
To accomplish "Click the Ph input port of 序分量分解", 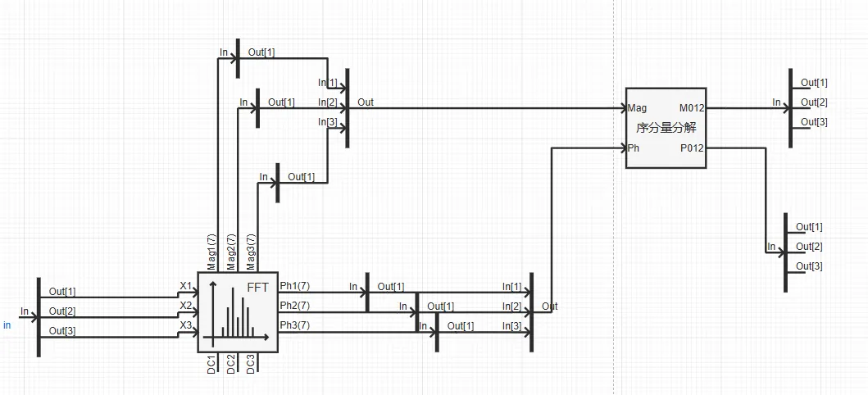I will point(634,148).
